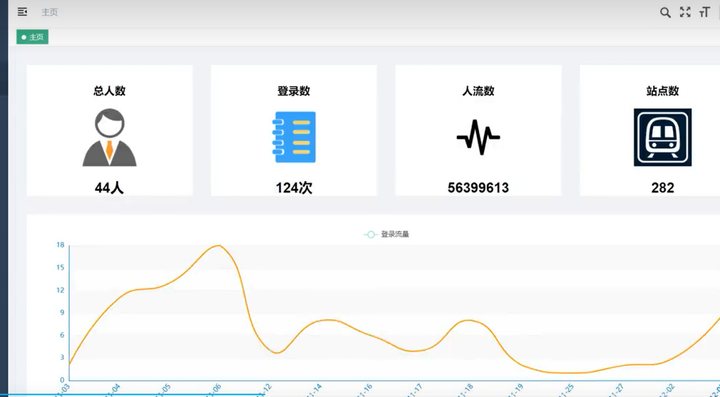The height and width of the screenshot is (397, 720).
Task: Click the y-axis label 9
Action: tap(62, 313)
